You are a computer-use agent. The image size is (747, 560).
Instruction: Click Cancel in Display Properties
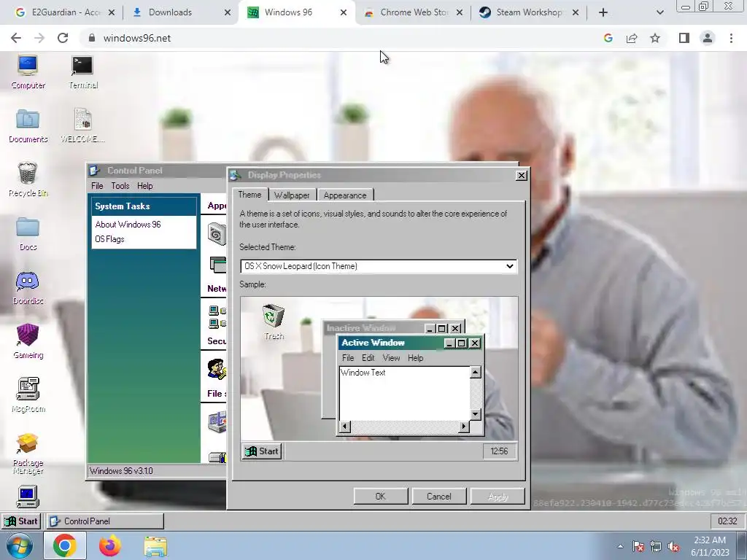click(438, 496)
